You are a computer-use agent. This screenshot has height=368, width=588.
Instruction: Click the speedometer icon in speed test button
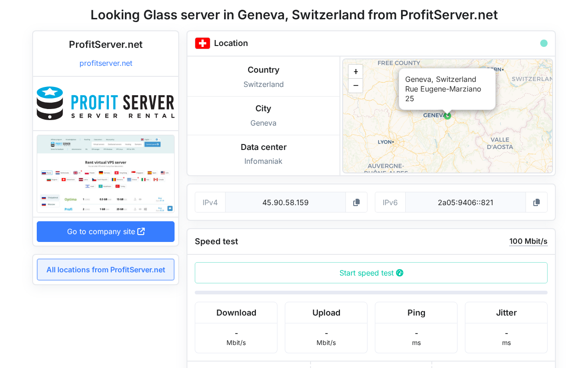tap(400, 273)
